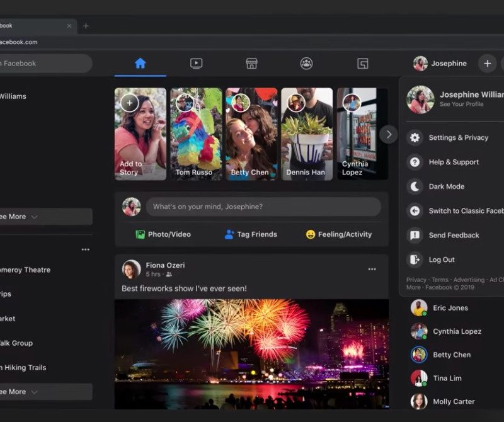Open the Marketplace storefront icon
504x422 pixels.
click(251, 64)
